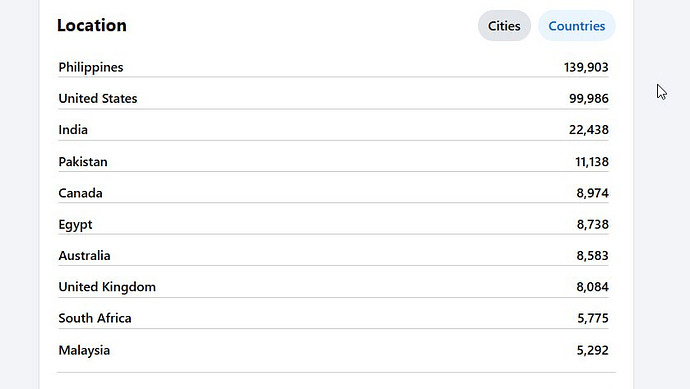The height and width of the screenshot is (389, 690).
Task: Select the United Kingdom entry
Action: 333,286
